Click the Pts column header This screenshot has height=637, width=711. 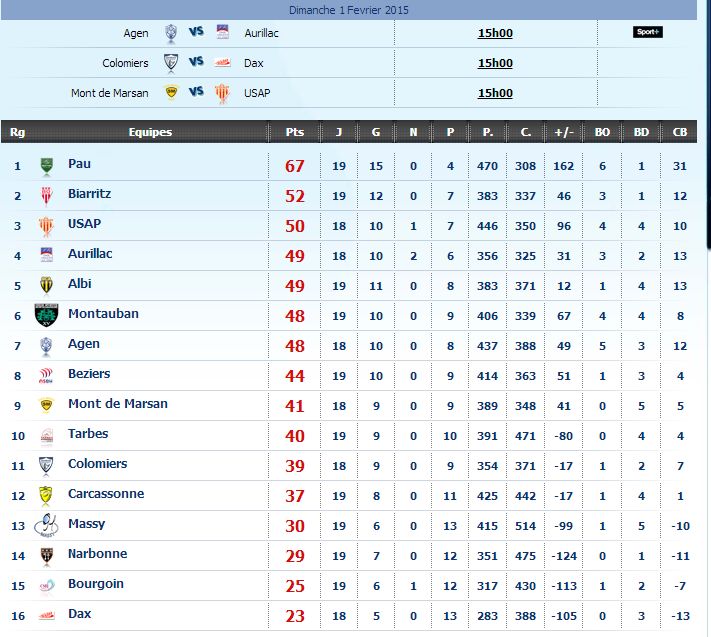pyautogui.click(x=294, y=132)
